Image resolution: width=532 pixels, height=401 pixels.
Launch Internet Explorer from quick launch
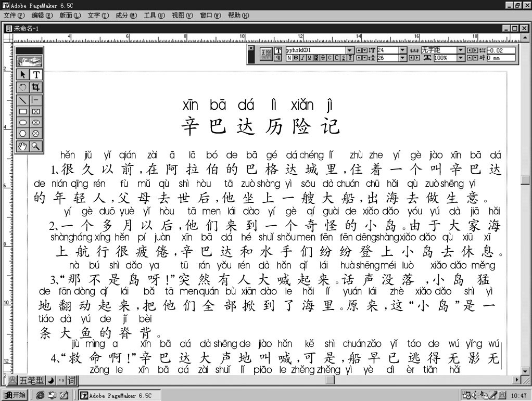40,395
